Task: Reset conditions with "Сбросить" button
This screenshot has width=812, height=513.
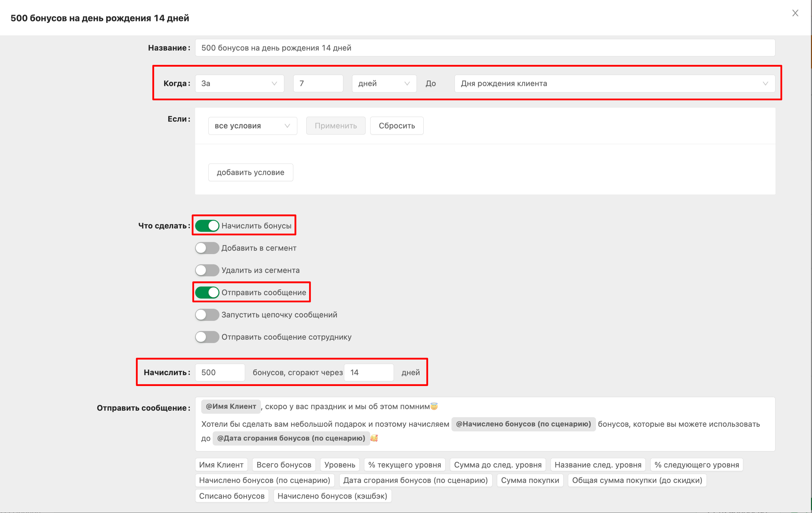Action: tap(397, 126)
